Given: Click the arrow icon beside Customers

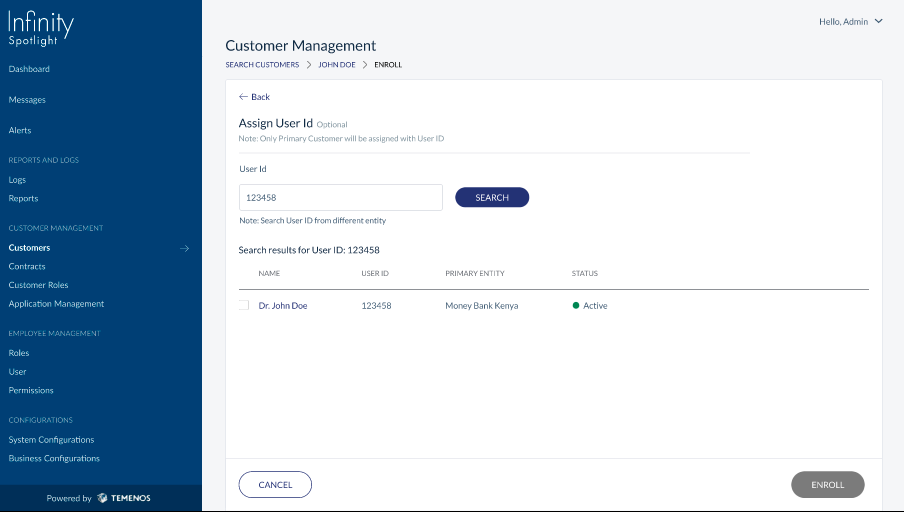Looking at the screenshot, I should coord(184,249).
